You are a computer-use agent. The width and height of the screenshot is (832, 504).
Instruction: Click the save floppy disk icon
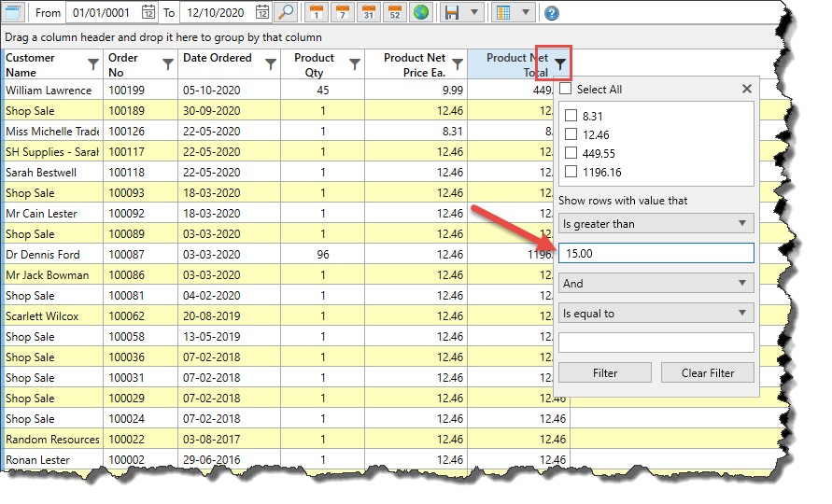(x=453, y=13)
